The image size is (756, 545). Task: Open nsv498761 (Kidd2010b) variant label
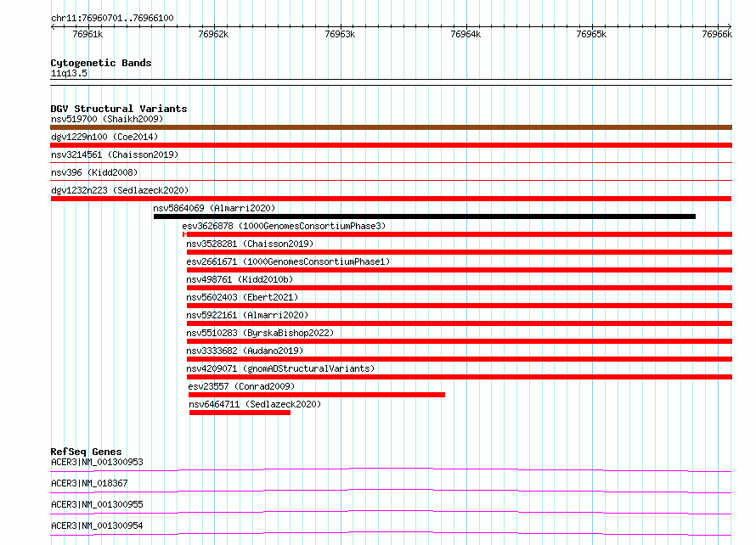point(240,279)
